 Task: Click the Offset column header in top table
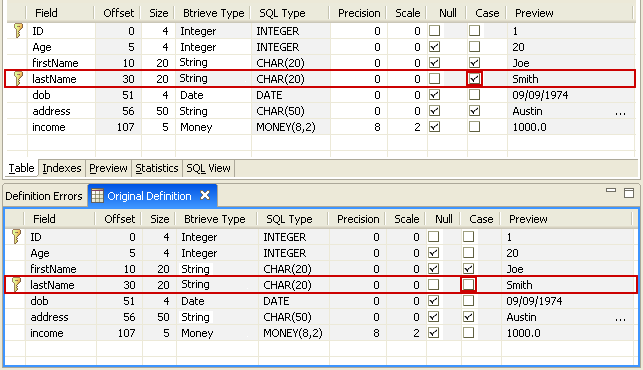[x=119, y=13]
